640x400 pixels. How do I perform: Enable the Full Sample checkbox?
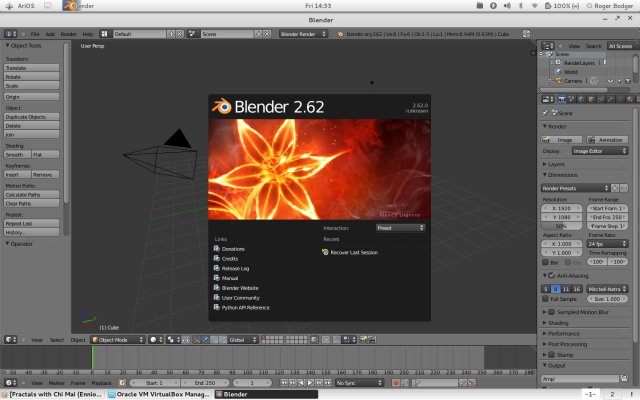pyautogui.click(x=545, y=299)
